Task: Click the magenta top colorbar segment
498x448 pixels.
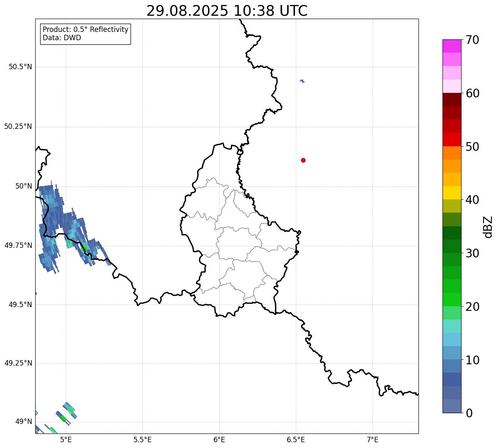Action: 452,46
